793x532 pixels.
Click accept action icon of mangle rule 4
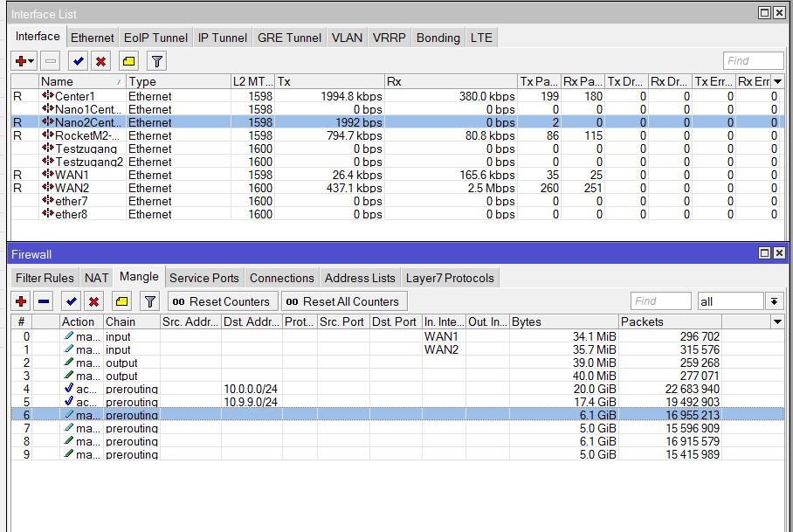click(69, 389)
